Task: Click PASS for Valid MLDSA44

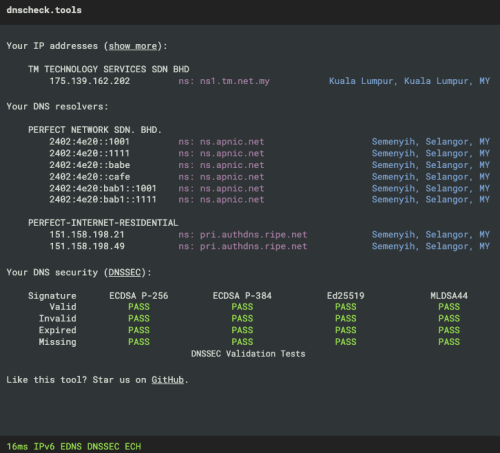Action: click(449, 307)
